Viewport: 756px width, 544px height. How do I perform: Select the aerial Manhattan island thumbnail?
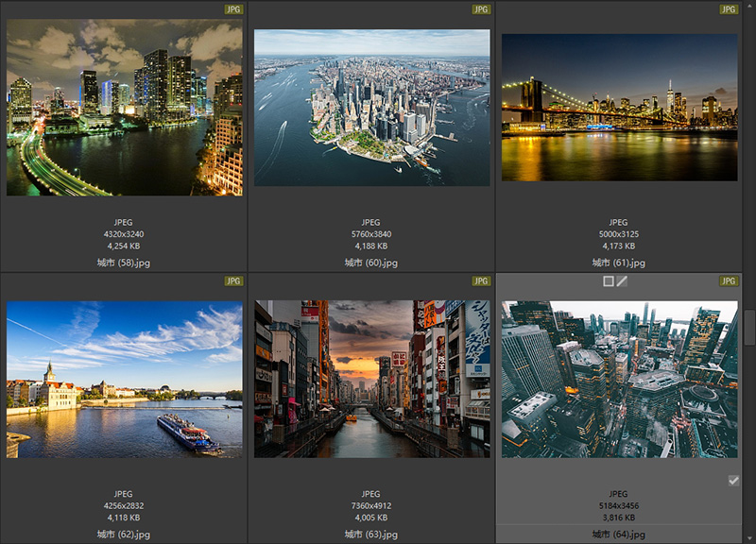click(x=371, y=108)
